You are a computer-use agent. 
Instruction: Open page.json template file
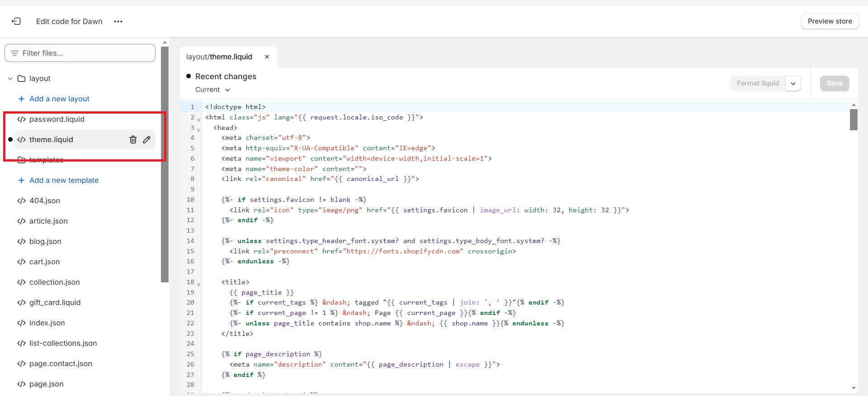pos(46,384)
